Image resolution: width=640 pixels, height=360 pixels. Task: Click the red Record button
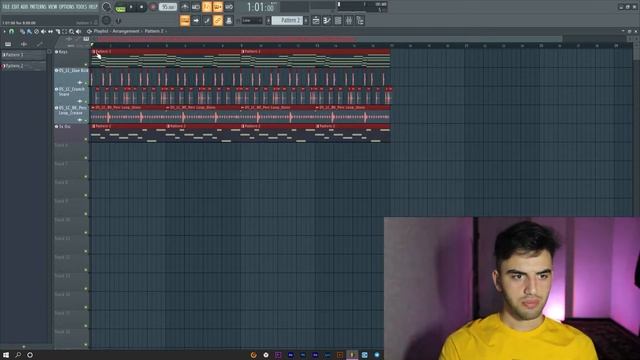(x=153, y=7)
